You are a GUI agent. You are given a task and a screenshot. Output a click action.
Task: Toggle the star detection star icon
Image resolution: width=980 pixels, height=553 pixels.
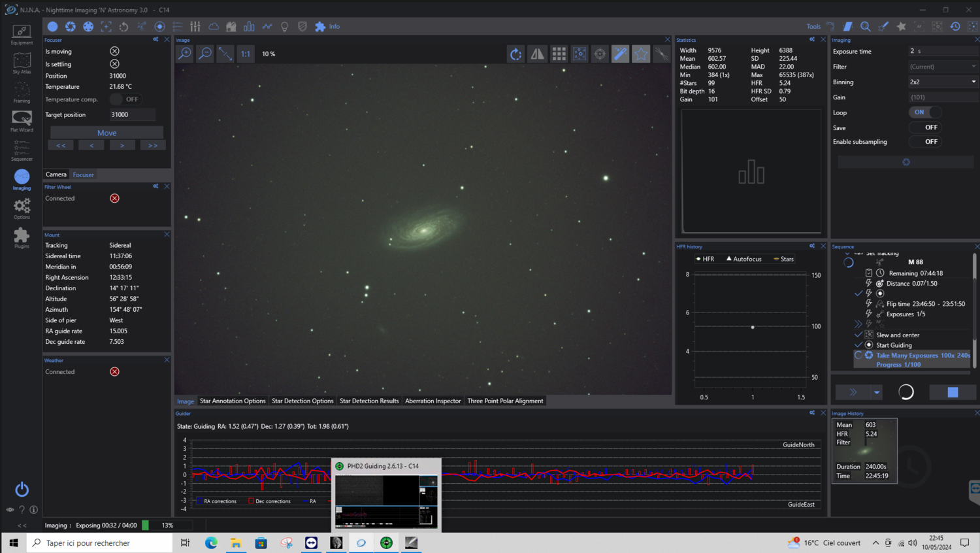tap(641, 54)
